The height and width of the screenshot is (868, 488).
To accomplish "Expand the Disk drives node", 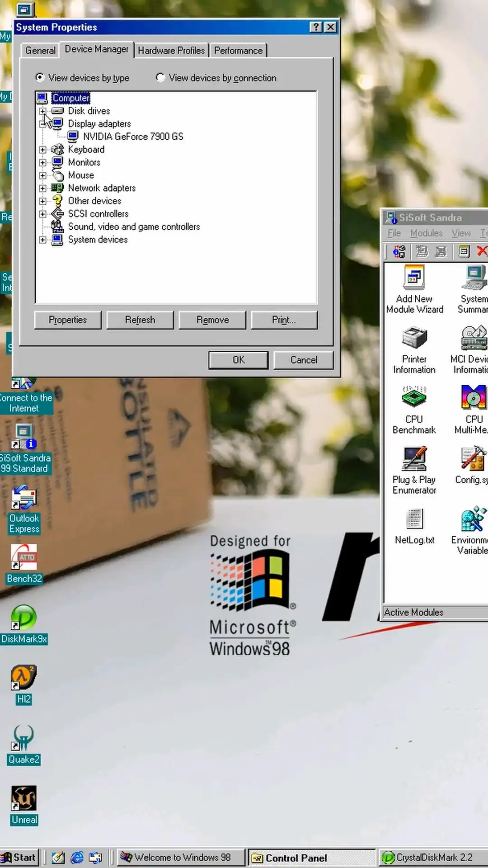I will pyautogui.click(x=42, y=111).
